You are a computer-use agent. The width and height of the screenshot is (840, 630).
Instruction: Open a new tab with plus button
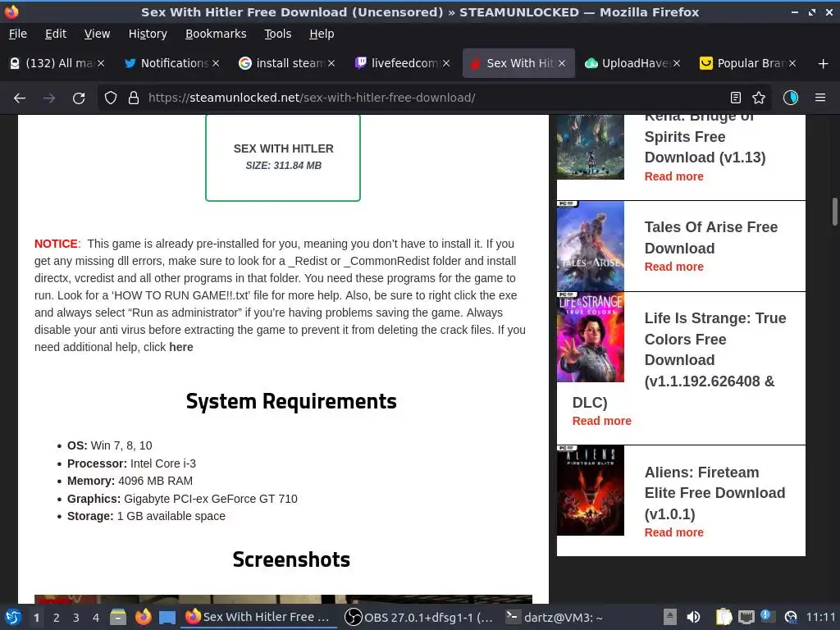pyautogui.click(x=824, y=64)
